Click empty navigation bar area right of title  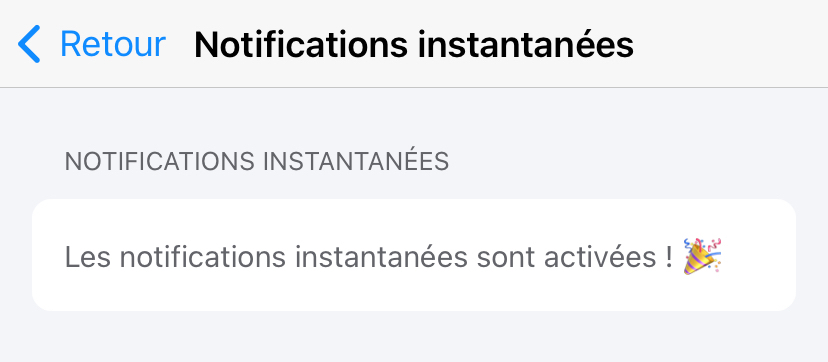click(729, 44)
